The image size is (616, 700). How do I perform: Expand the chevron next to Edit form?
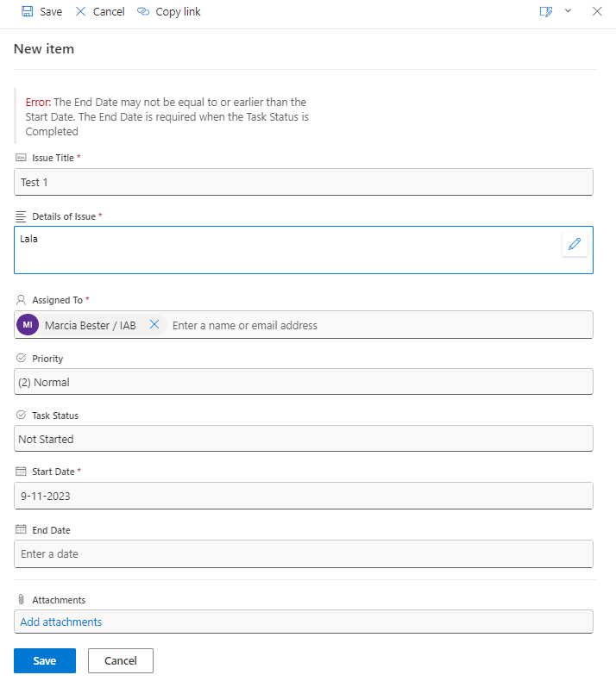point(566,11)
